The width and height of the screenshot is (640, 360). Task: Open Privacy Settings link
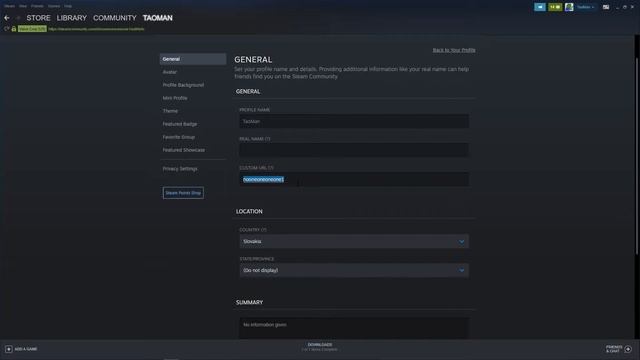pos(180,169)
